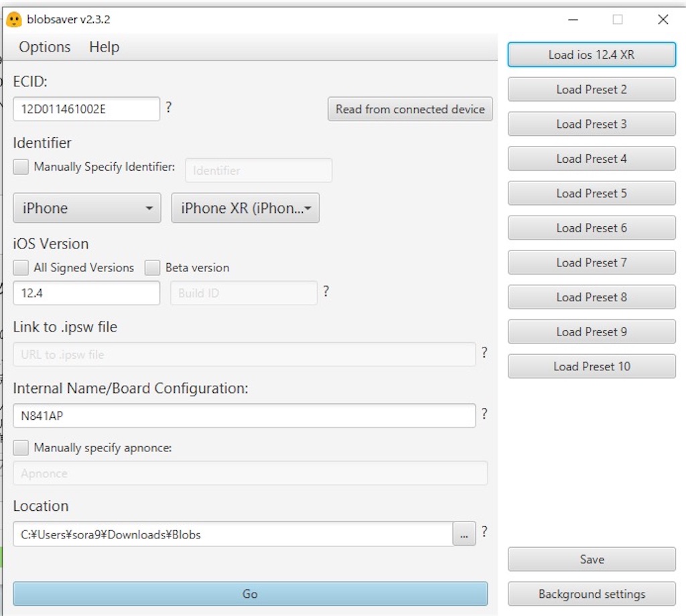Screen dimensions: 686x616
Task: Open Background settings
Action: tap(592, 594)
